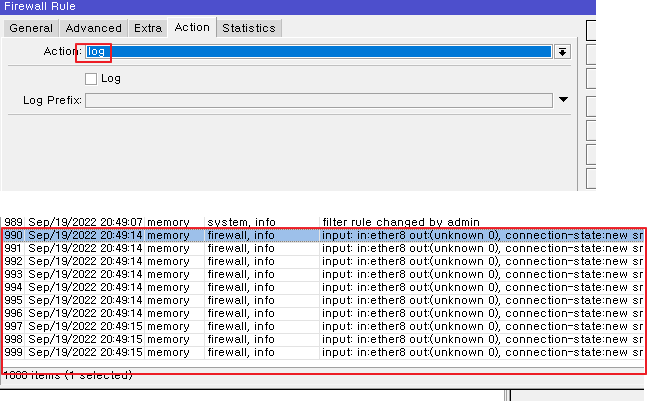
Task: Click 'firewall, info' topic in row 993
Action: click(241, 275)
